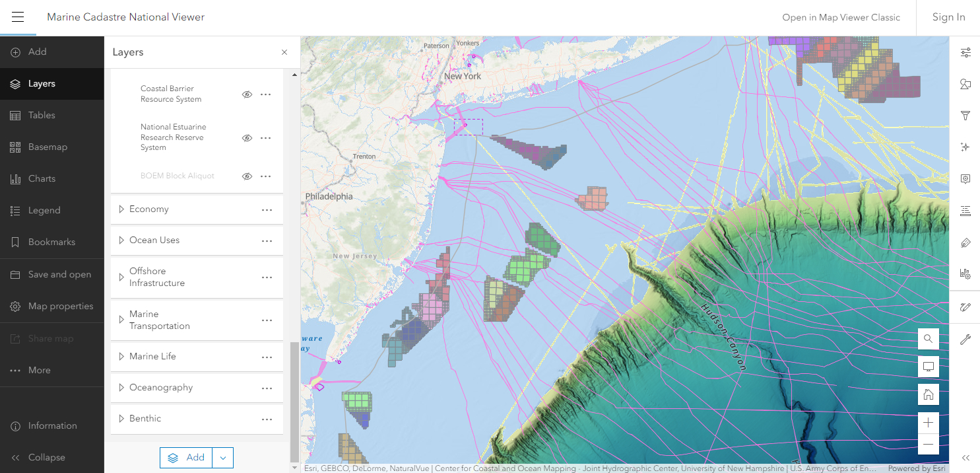980x473 pixels.
Task: Click the scrollbar up arrow in Layers panel
Action: (294, 75)
